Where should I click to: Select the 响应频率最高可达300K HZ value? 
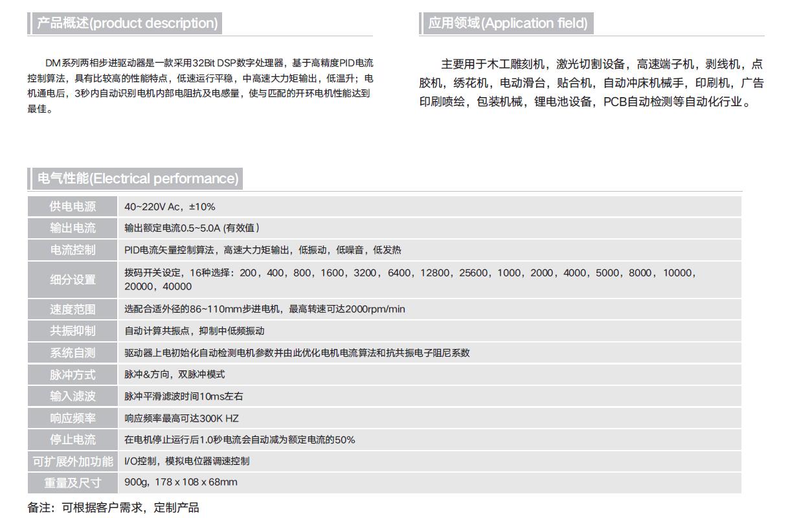pyautogui.click(x=181, y=418)
